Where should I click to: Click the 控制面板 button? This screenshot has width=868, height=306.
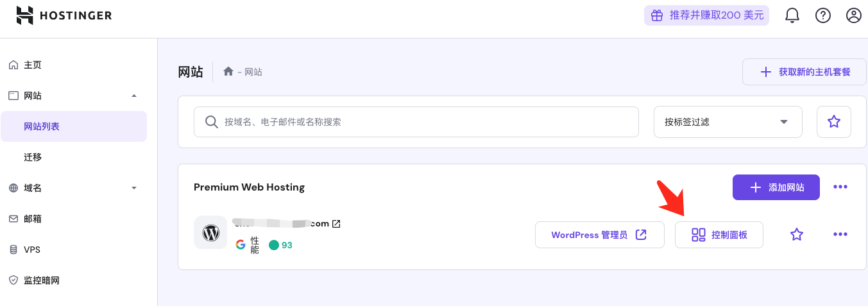click(x=719, y=235)
